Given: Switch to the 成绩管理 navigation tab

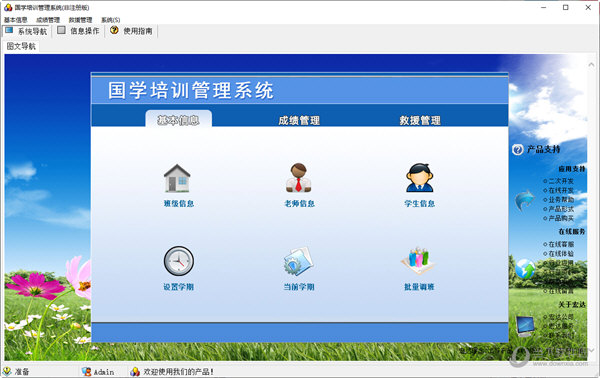Looking at the screenshot, I should click(x=299, y=121).
